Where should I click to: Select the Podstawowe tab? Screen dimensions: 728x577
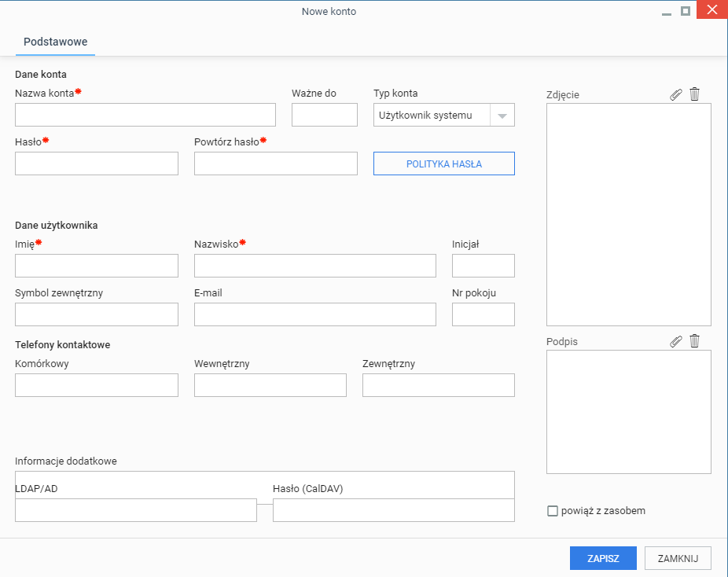tap(55, 42)
